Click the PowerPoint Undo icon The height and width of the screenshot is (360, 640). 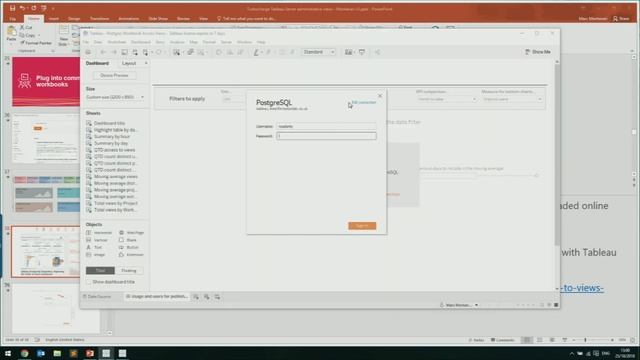[x=22, y=8]
